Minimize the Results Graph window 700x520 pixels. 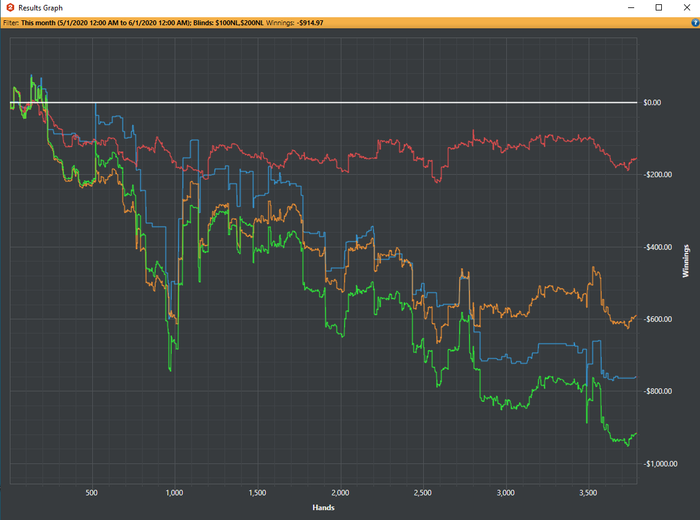click(x=631, y=8)
